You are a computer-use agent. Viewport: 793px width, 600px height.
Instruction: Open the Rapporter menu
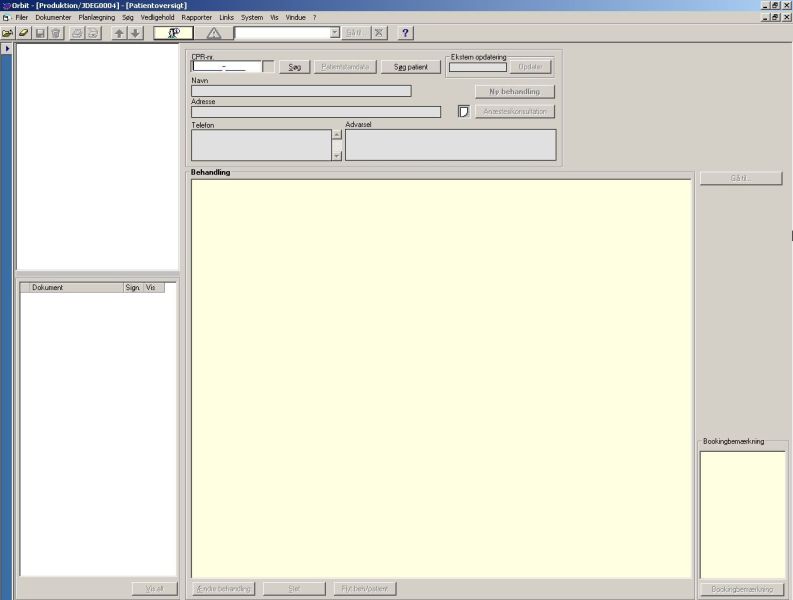[197, 17]
